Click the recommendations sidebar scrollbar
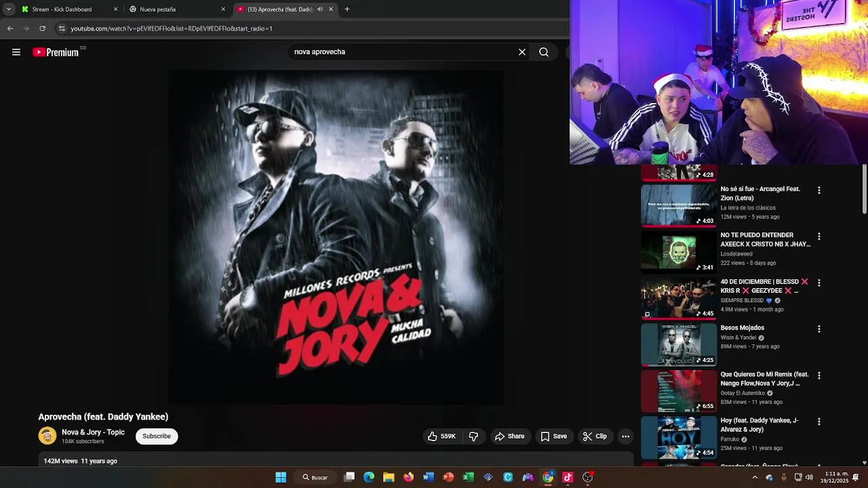This screenshot has height=488, width=868. (864, 190)
